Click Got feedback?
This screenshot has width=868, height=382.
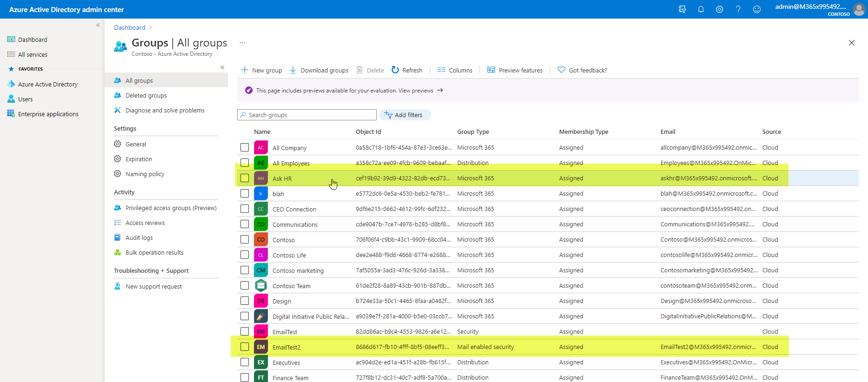tap(582, 70)
